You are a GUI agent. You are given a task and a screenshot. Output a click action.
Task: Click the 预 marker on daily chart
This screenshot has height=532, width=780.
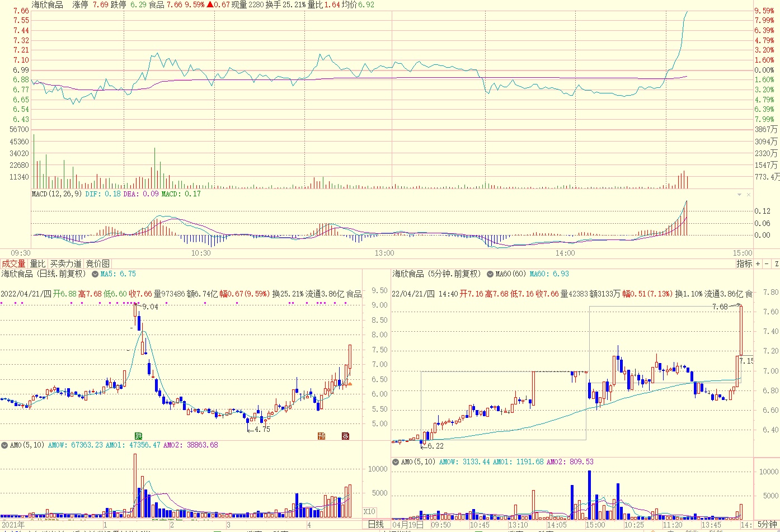click(x=322, y=436)
